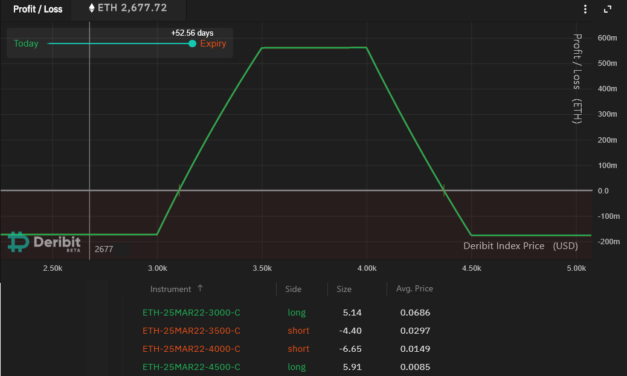Click the 4.00k x-axis label
Image resolution: width=627 pixels, height=376 pixels.
click(x=367, y=268)
